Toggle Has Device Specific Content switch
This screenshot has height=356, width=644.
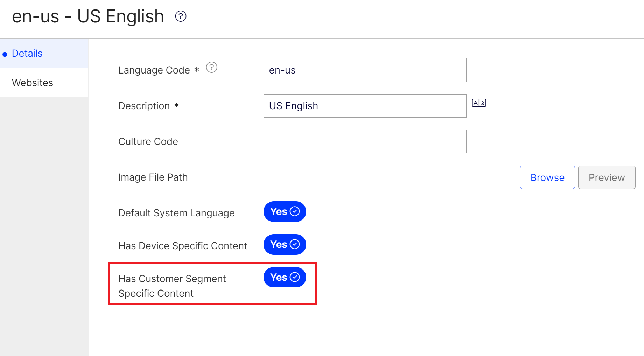(285, 244)
